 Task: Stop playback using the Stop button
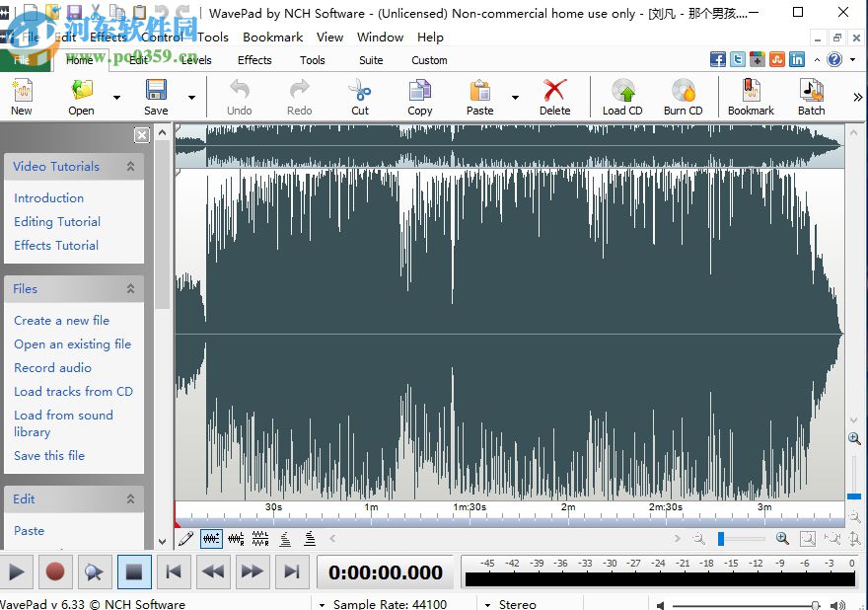click(x=134, y=572)
